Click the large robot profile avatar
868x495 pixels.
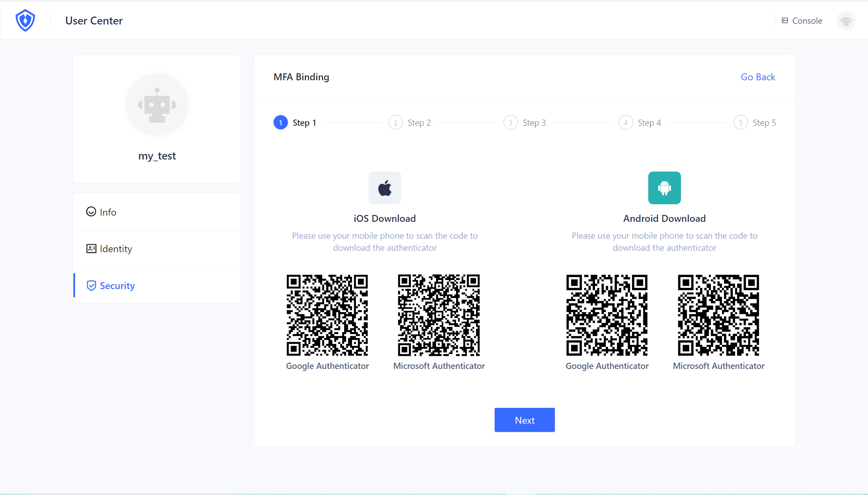[157, 105]
